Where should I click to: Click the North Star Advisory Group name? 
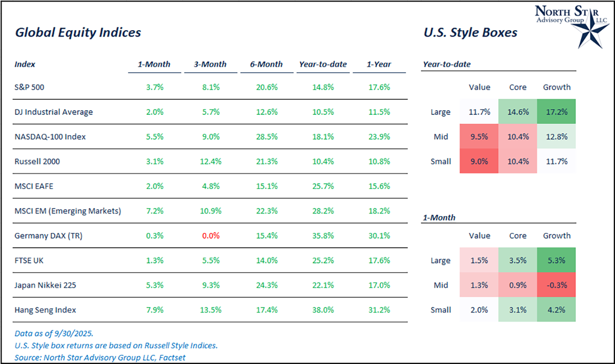pos(562,14)
